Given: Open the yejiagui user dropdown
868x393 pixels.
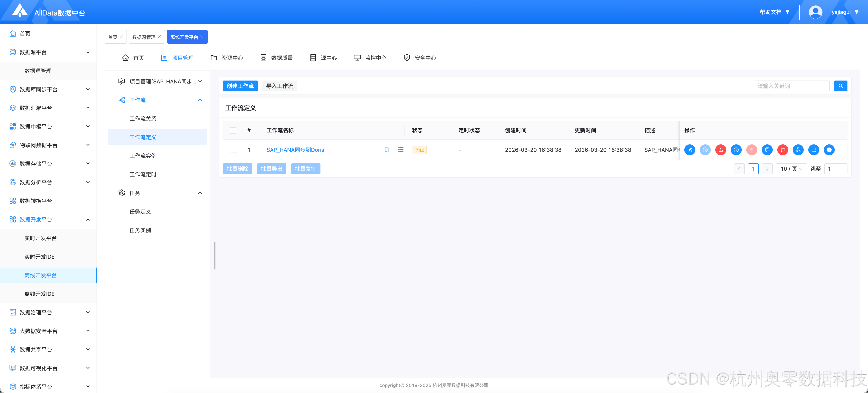Looking at the screenshot, I should 844,12.
